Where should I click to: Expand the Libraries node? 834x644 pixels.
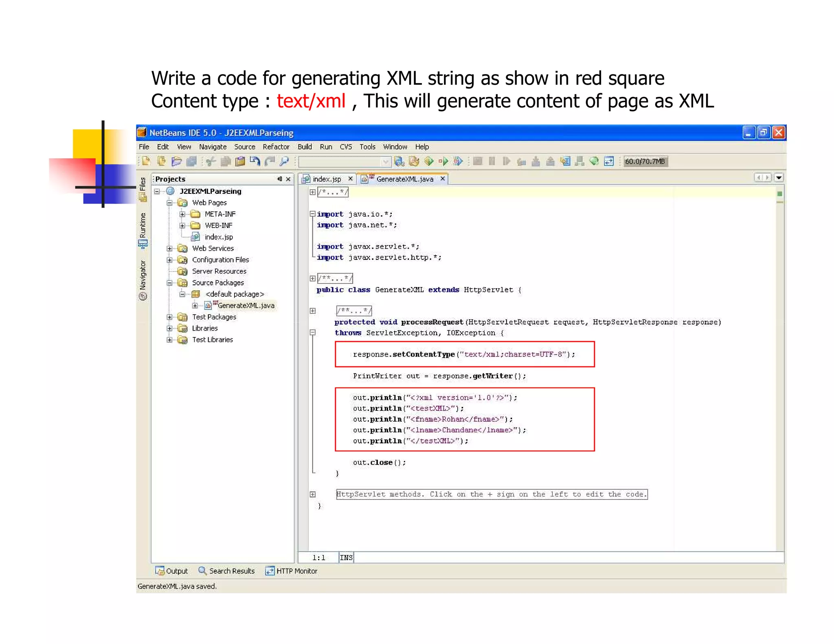pos(169,328)
